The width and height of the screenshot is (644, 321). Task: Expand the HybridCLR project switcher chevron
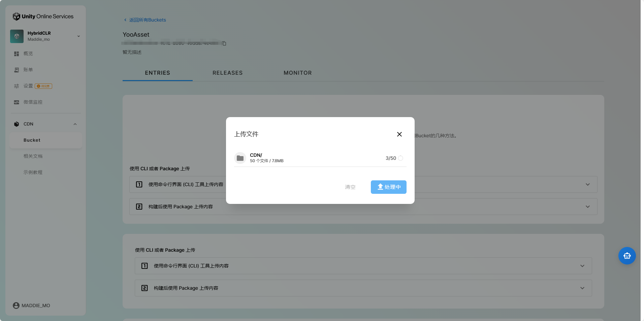point(78,36)
